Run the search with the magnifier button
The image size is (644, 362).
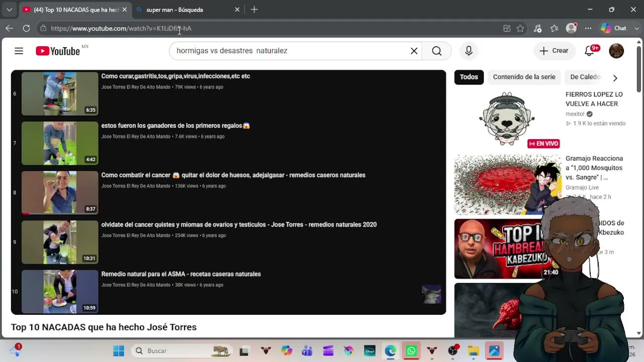[x=437, y=51]
